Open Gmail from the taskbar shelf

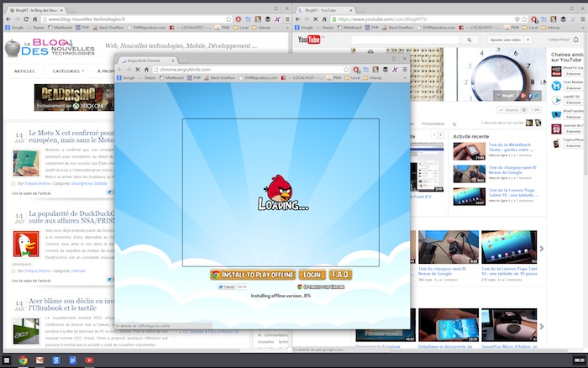[x=39, y=360]
